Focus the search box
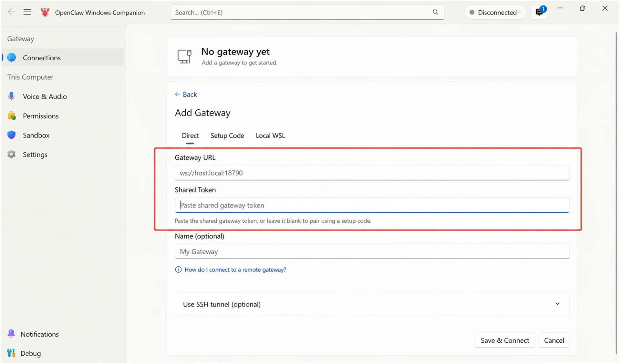The width and height of the screenshot is (620, 364). coord(307,12)
